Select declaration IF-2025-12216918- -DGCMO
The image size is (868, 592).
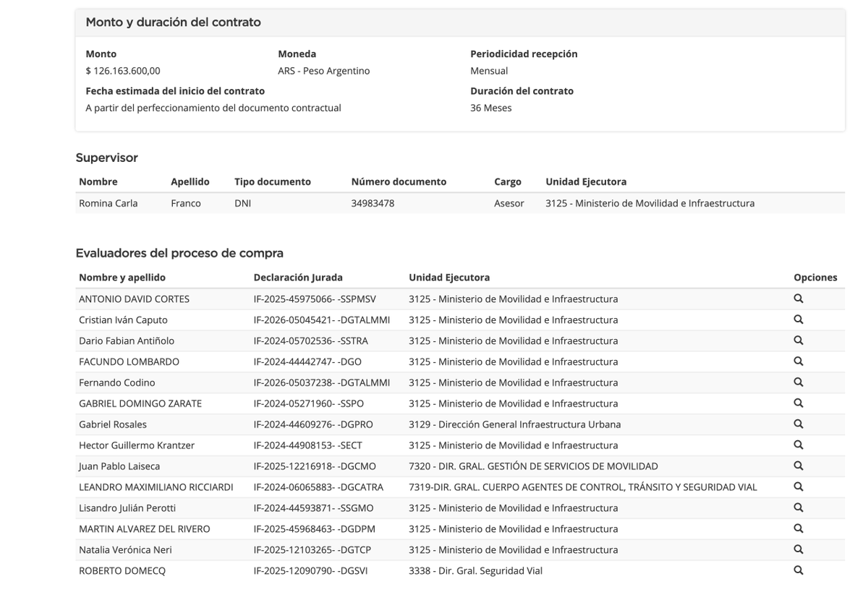pos(315,466)
